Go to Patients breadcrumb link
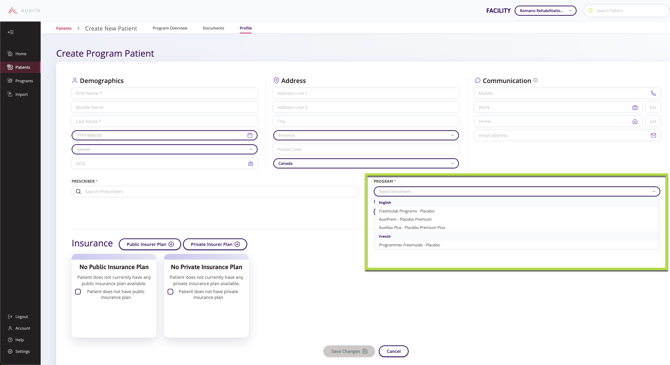The image size is (670, 365). 64,28
